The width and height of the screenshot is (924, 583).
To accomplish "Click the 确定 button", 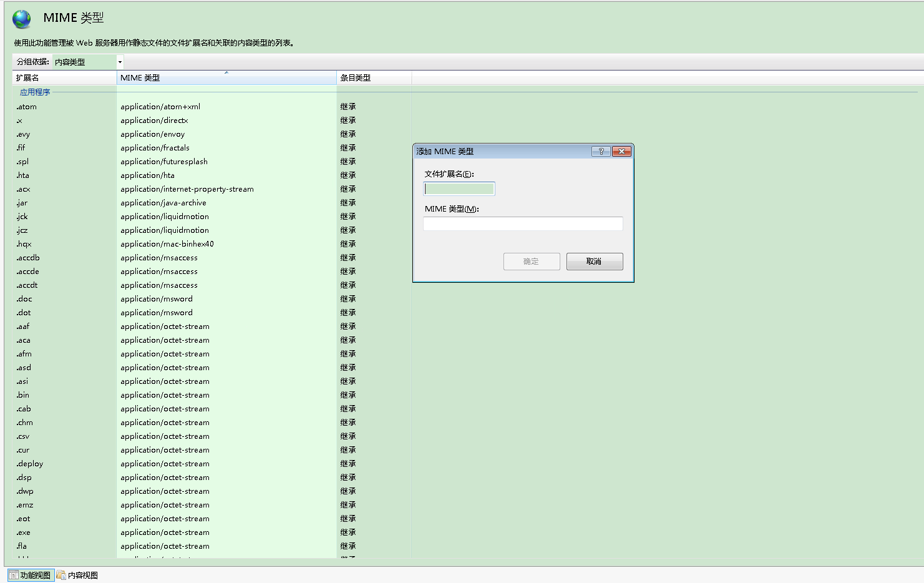I will tap(532, 262).
